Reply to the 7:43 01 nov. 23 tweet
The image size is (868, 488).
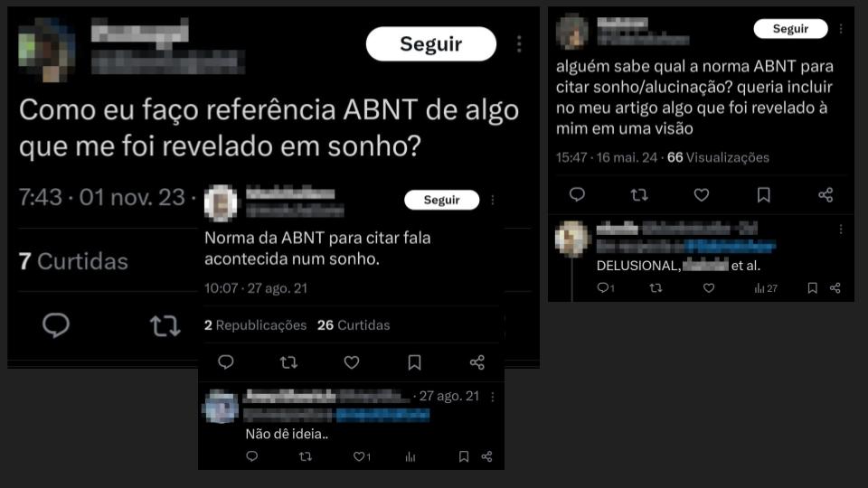pyautogui.click(x=56, y=325)
